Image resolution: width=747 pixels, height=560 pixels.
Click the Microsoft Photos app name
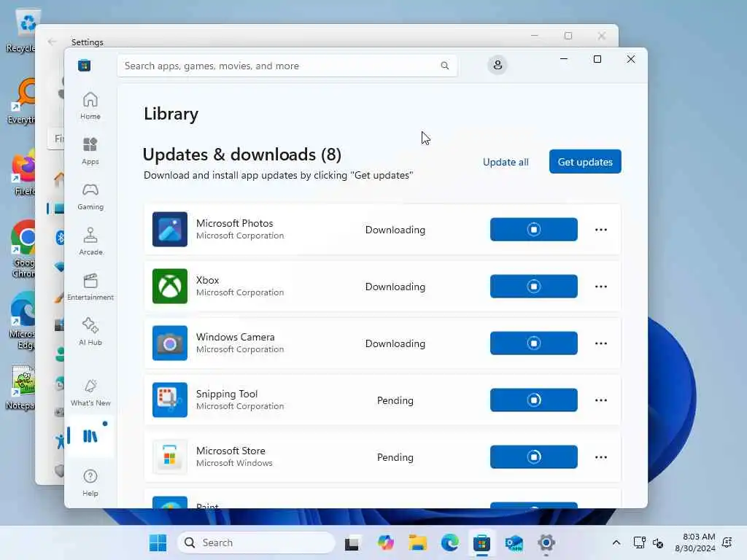(234, 223)
